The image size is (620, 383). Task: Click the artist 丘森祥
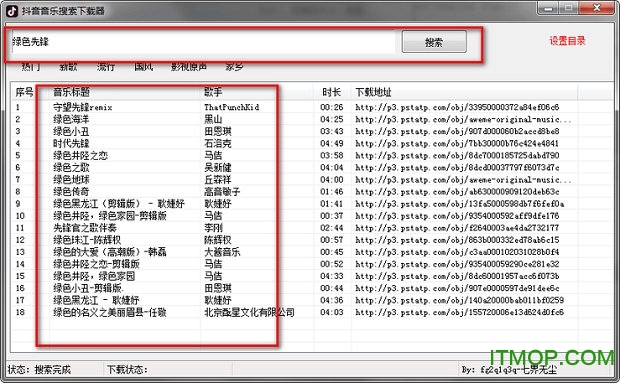click(x=218, y=179)
